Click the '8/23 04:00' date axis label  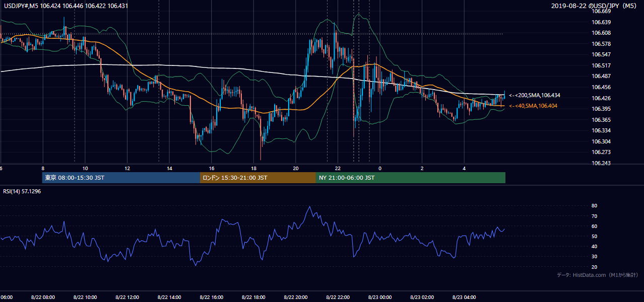point(464,297)
